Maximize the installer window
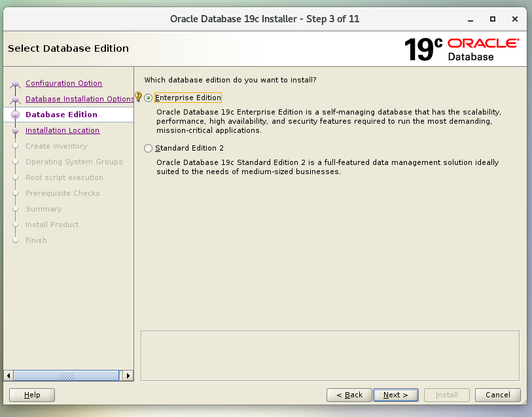532x417 pixels. point(493,19)
